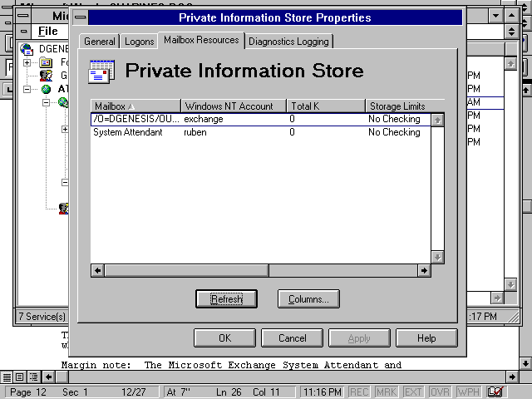Screen dimensions: 532x399
Task: Click the Administrator window maximize arrow
Action: [x=511, y=16]
